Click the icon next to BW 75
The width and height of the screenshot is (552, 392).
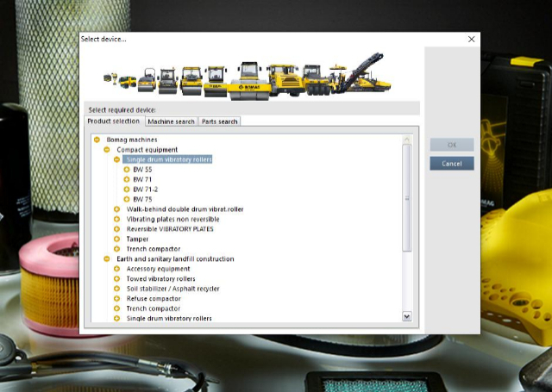coord(127,199)
